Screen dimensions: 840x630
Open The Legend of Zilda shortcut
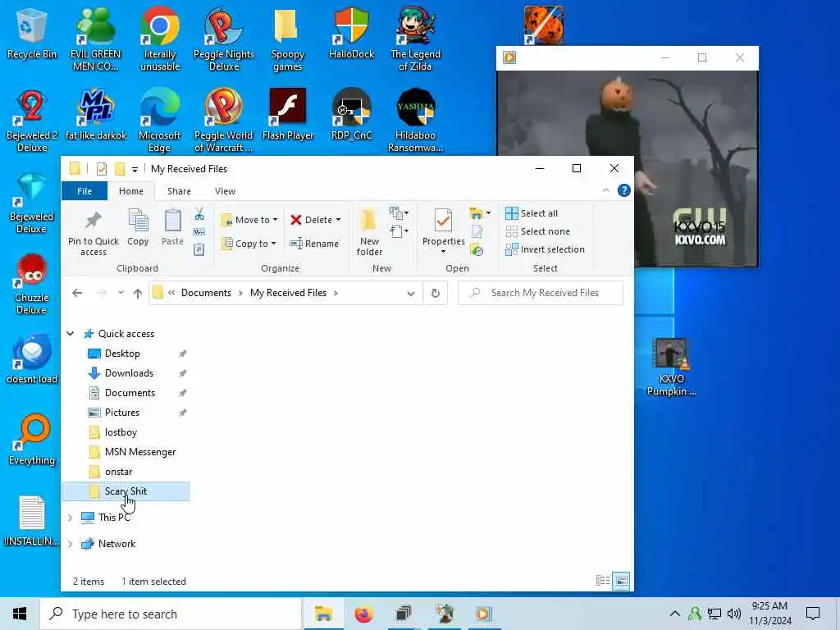tap(415, 38)
